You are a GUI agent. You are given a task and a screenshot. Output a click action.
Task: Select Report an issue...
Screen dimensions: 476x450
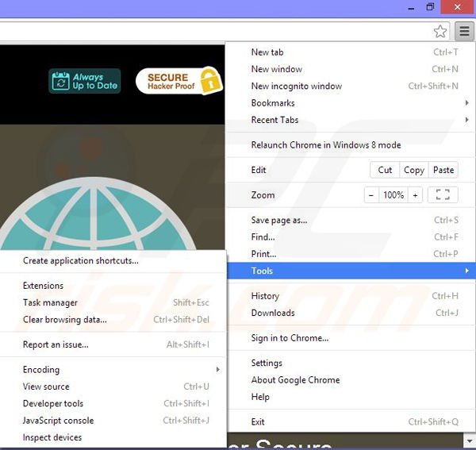tap(113, 344)
